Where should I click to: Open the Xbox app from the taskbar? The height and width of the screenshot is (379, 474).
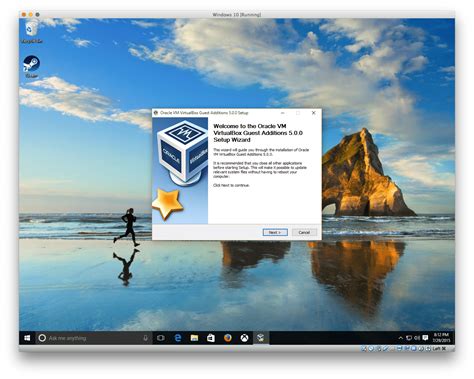(244, 338)
